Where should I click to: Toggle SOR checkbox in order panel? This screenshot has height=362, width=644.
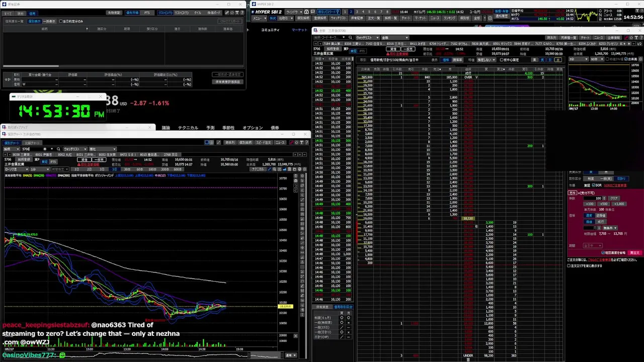pyautogui.click(x=594, y=185)
